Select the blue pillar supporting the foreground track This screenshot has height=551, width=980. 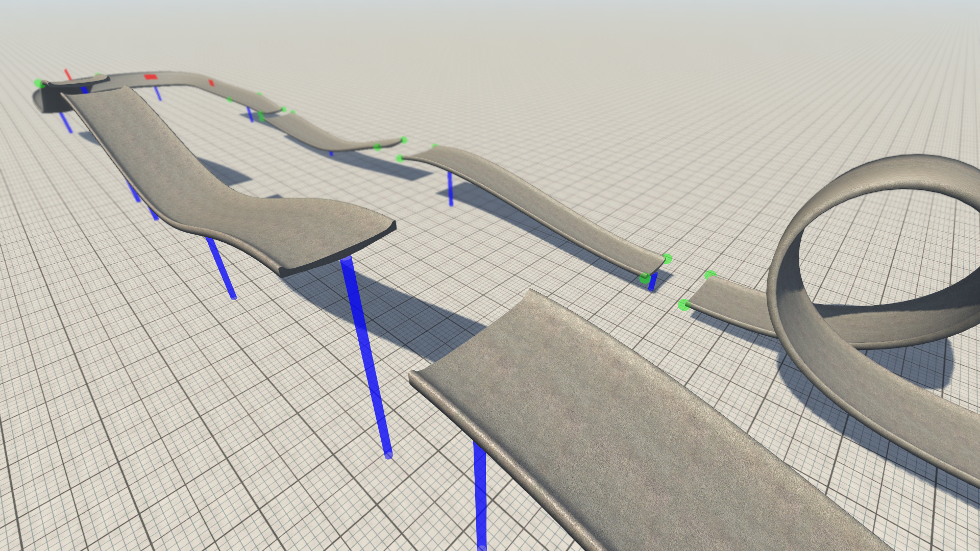480,496
